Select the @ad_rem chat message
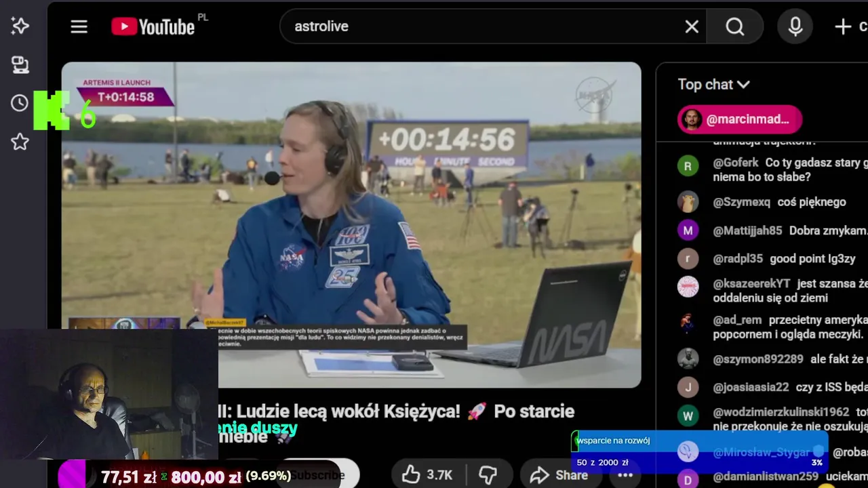Viewport: 868px width, 488px height. pos(790,327)
